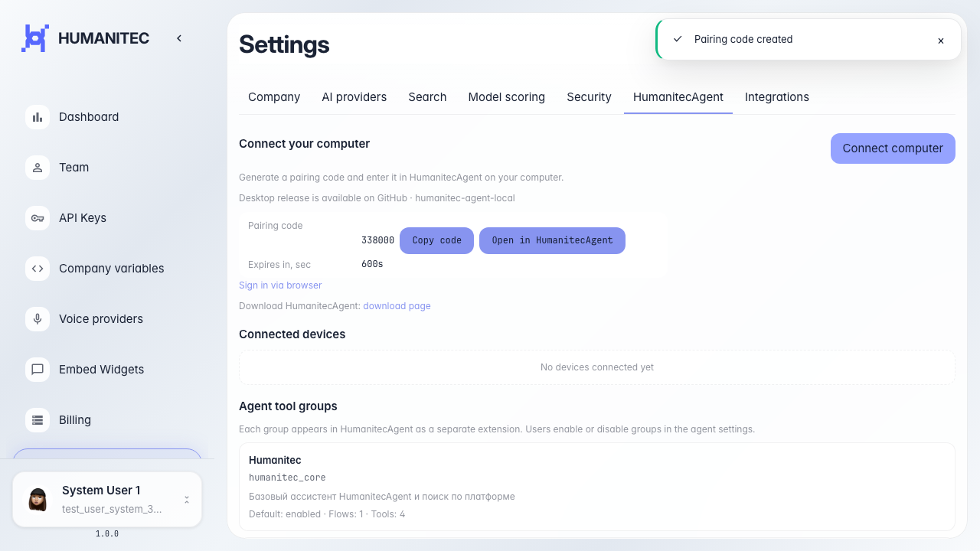
Task: Click the Voice providers microphone icon
Action: pyautogui.click(x=38, y=319)
